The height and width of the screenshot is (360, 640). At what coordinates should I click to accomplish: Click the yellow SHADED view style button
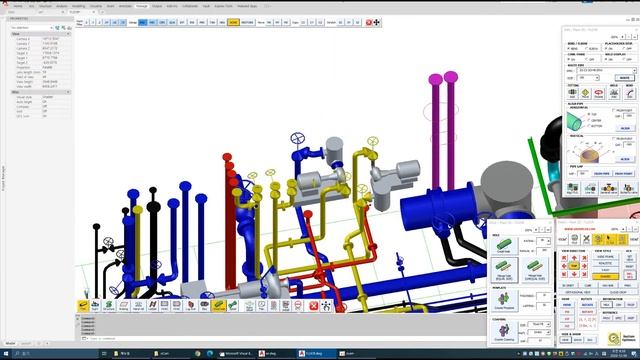605,276
